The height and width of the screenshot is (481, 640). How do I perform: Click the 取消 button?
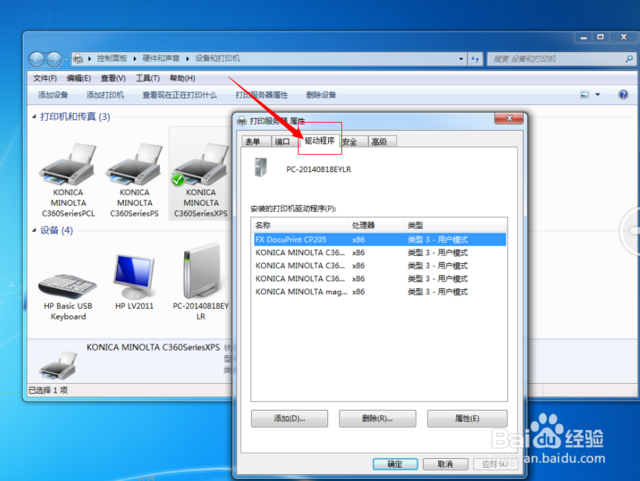pyautogui.click(x=445, y=464)
